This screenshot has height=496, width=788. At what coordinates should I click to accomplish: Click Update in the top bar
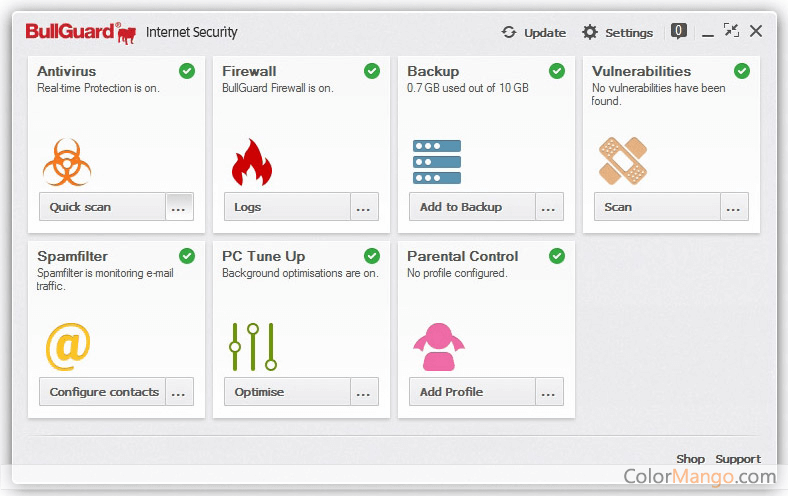coord(534,32)
